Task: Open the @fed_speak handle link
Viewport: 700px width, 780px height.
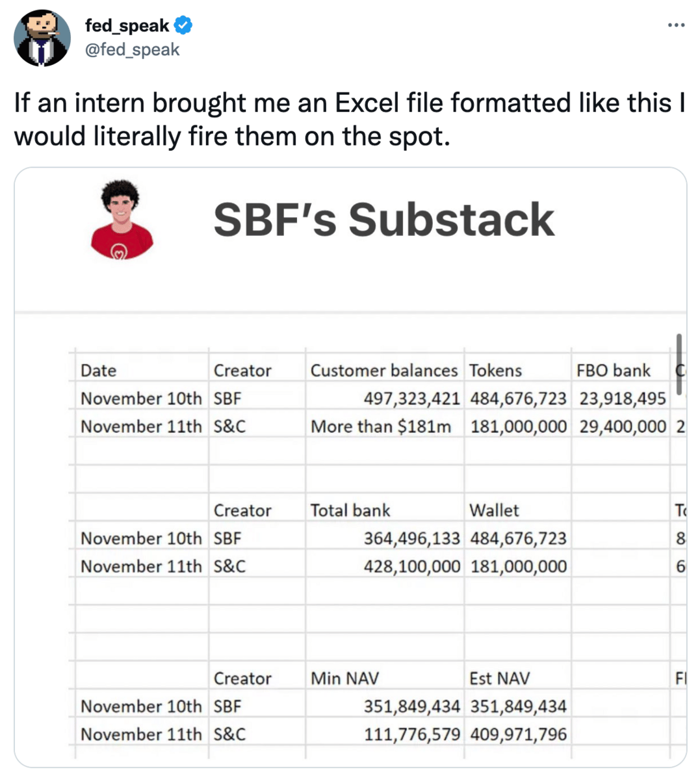Action: point(132,50)
